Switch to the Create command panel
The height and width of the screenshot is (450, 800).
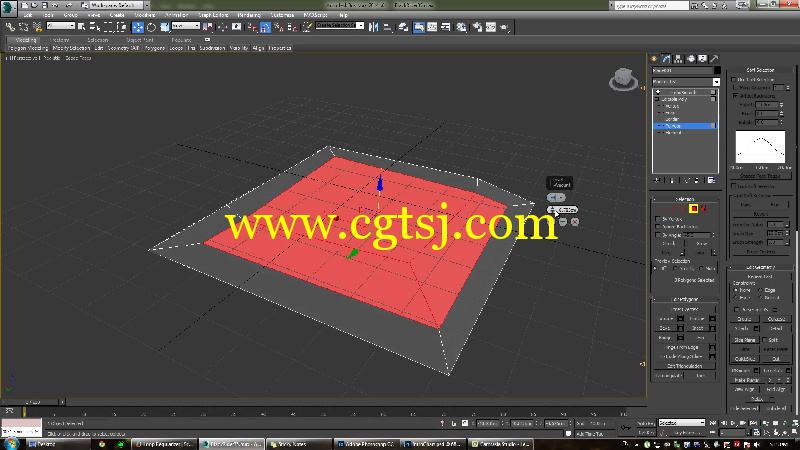tap(654, 59)
